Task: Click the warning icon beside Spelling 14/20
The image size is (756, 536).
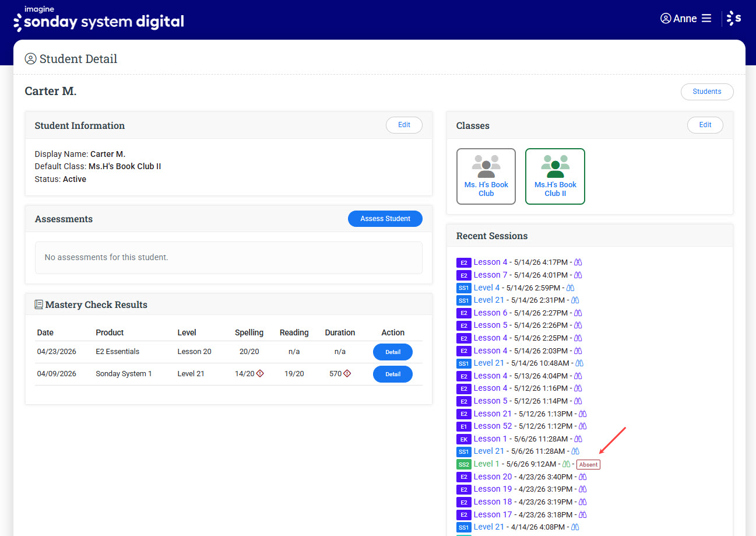Action: click(260, 373)
